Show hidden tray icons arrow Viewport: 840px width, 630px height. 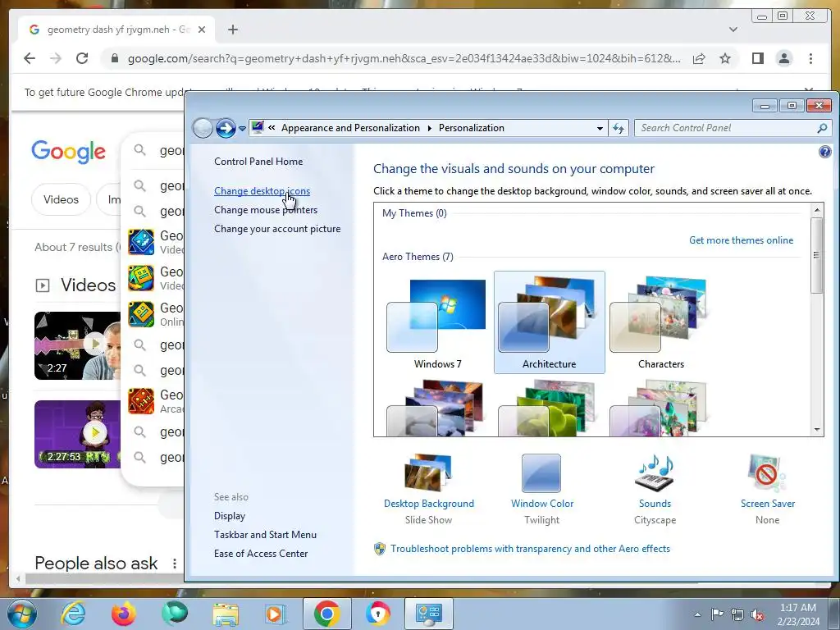pyautogui.click(x=697, y=614)
